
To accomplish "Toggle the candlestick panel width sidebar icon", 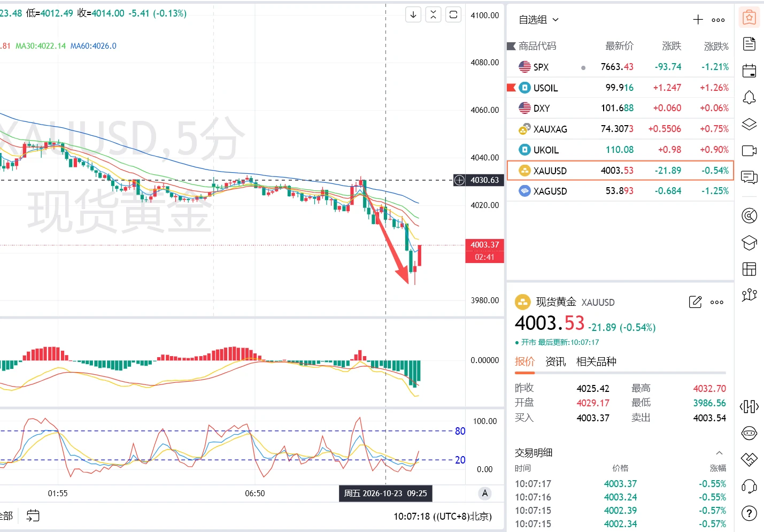I will 749,407.
